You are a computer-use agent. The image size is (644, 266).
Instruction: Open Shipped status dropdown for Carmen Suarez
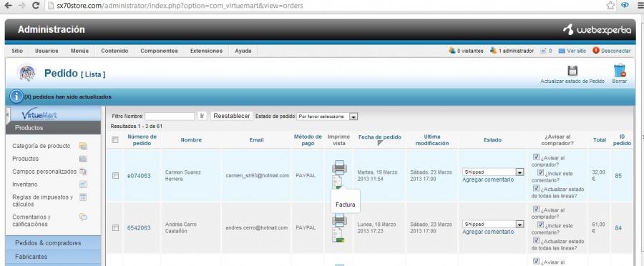click(493, 172)
